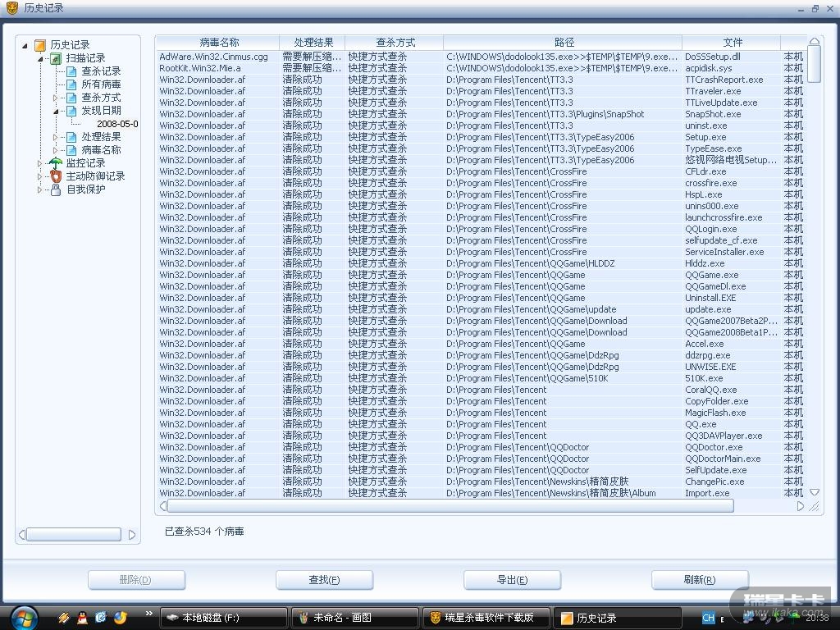Screen dimensions: 840x630
Task: Show more quick launch items chevron
Action: tap(149, 614)
